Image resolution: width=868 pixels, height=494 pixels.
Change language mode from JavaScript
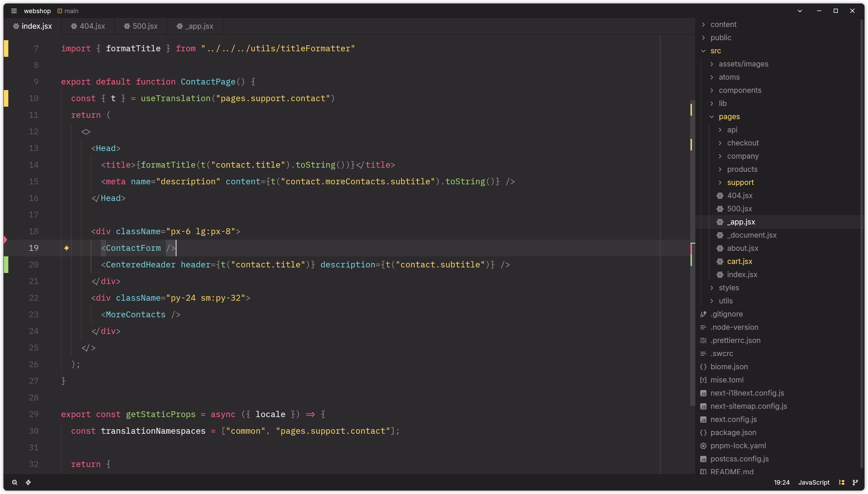[814, 482]
